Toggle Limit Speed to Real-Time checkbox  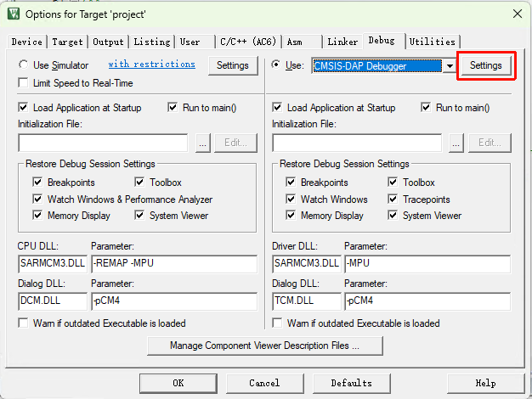click(x=24, y=83)
